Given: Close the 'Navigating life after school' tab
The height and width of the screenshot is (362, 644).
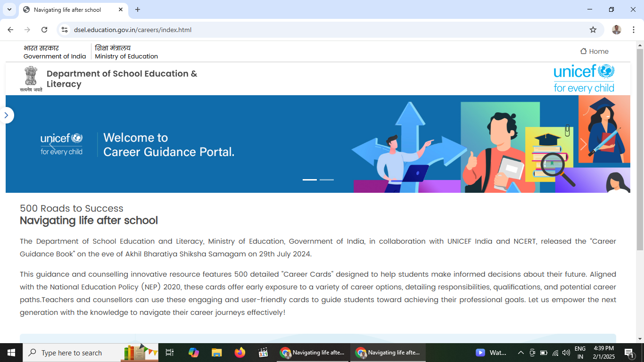Looking at the screenshot, I should pyautogui.click(x=121, y=9).
